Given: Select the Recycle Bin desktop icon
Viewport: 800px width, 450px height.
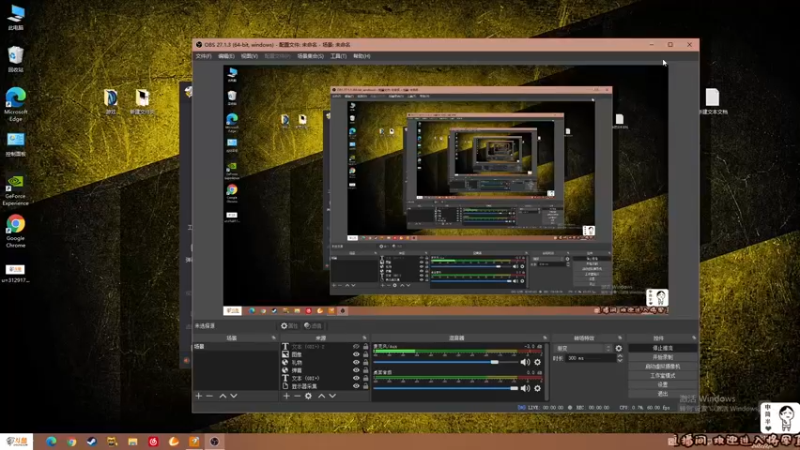Looking at the screenshot, I should (x=16, y=59).
